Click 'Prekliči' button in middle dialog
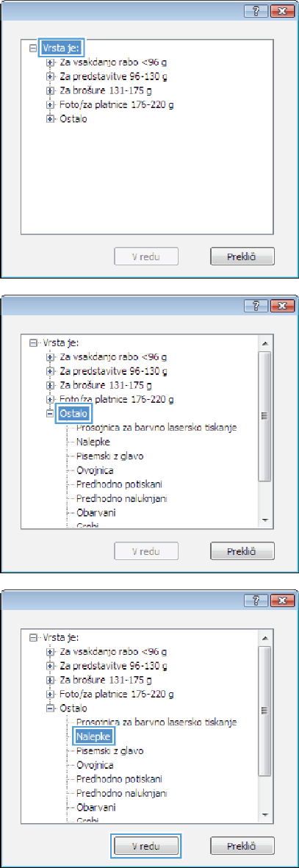Screen dimensions: 299x868 click(x=242, y=552)
